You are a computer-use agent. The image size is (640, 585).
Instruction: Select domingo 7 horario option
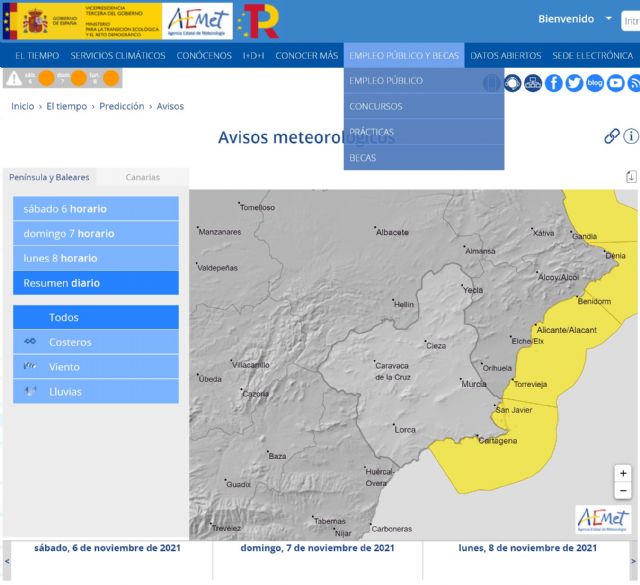pos(96,234)
